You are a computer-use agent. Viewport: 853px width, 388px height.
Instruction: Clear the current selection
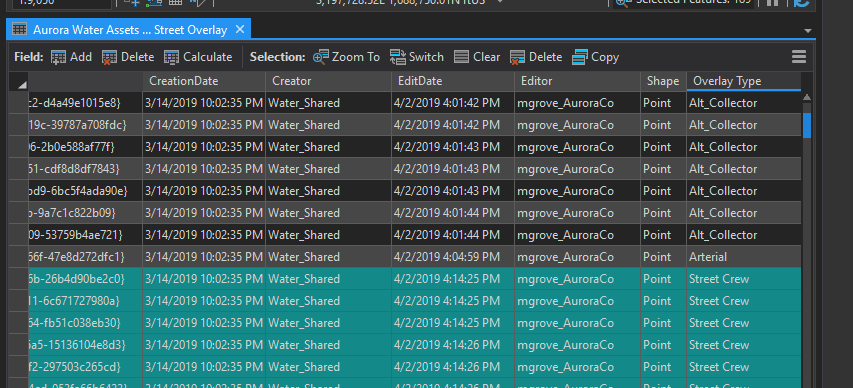(477, 57)
